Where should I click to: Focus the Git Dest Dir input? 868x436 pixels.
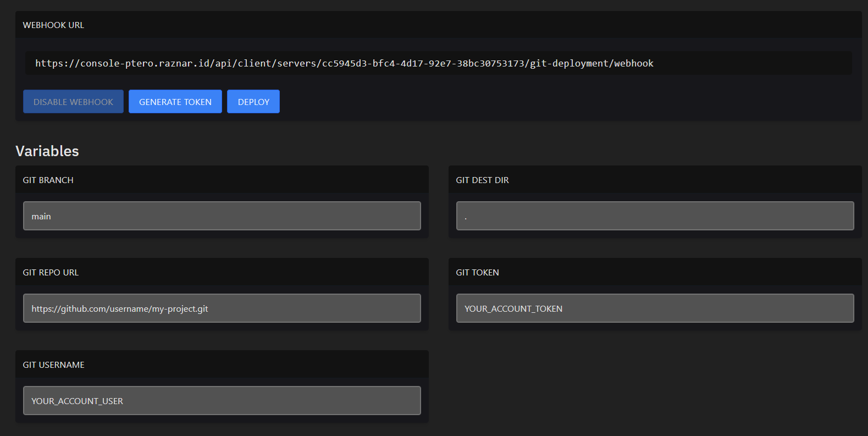point(655,216)
